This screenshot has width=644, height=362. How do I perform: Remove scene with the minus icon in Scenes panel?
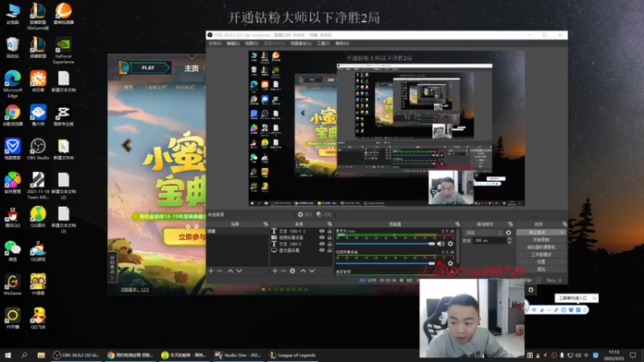220,271
